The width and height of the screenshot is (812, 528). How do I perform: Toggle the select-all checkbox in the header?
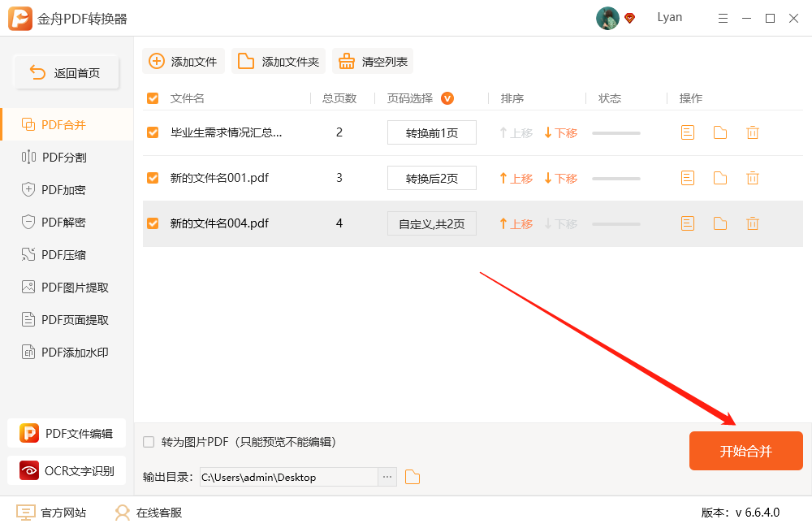coord(152,97)
